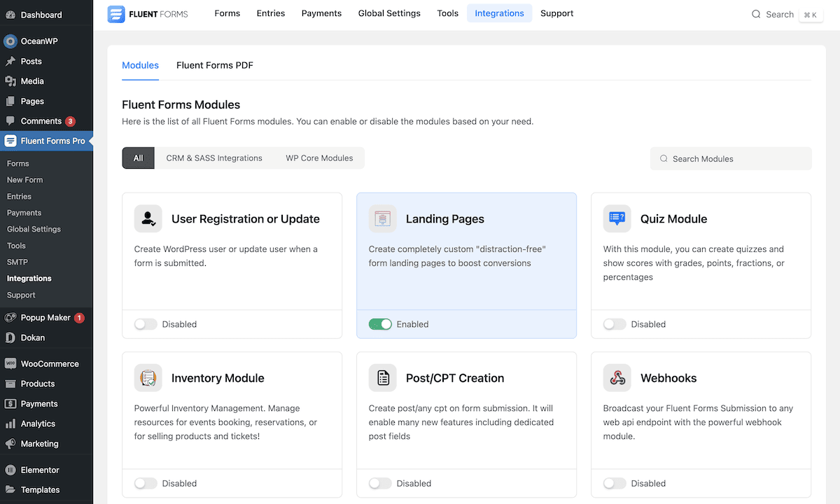Click the Inventory Module card title
The image size is (840, 504).
click(x=218, y=378)
